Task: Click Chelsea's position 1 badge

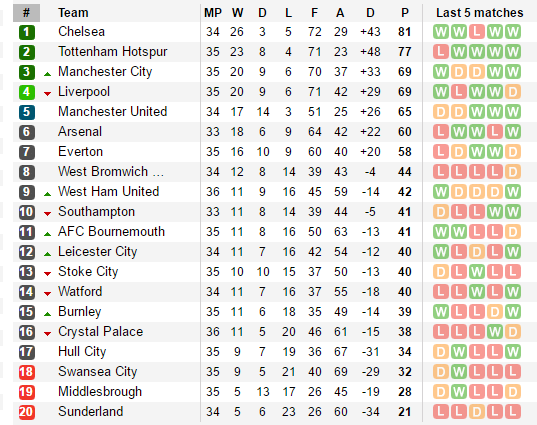Action: click(x=27, y=32)
